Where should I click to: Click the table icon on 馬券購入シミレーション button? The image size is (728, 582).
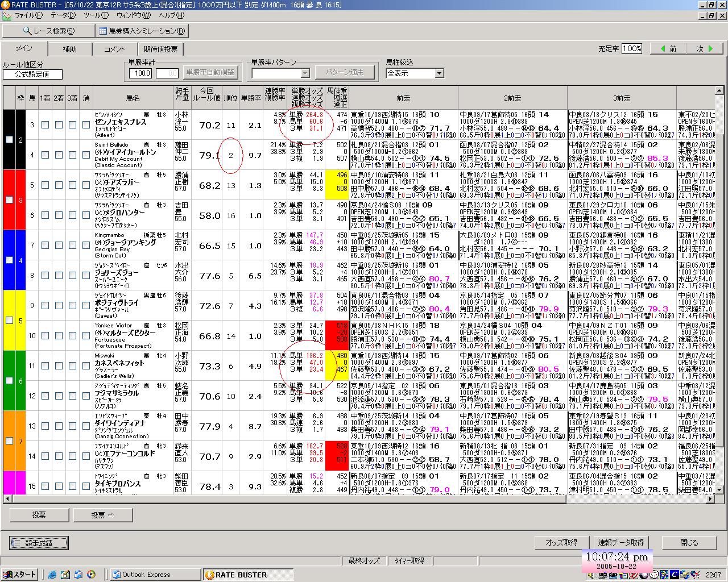[x=102, y=31]
